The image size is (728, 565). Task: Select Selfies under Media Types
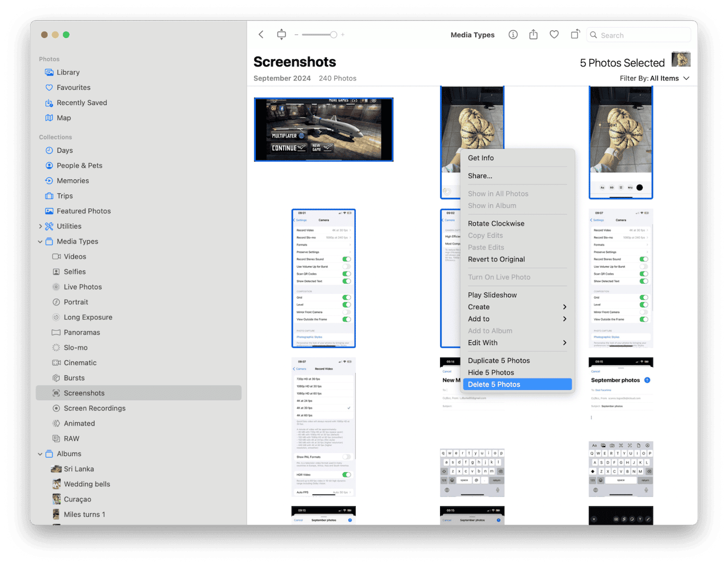pos(76,272)
